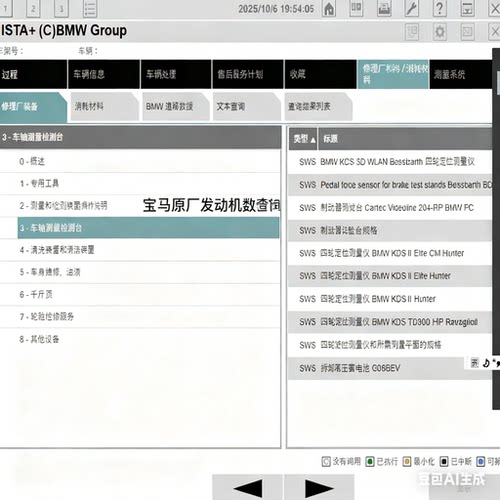
Task: Open the 车辆处理 main tab
Action: pyautogui.click(x=176, y=74)
